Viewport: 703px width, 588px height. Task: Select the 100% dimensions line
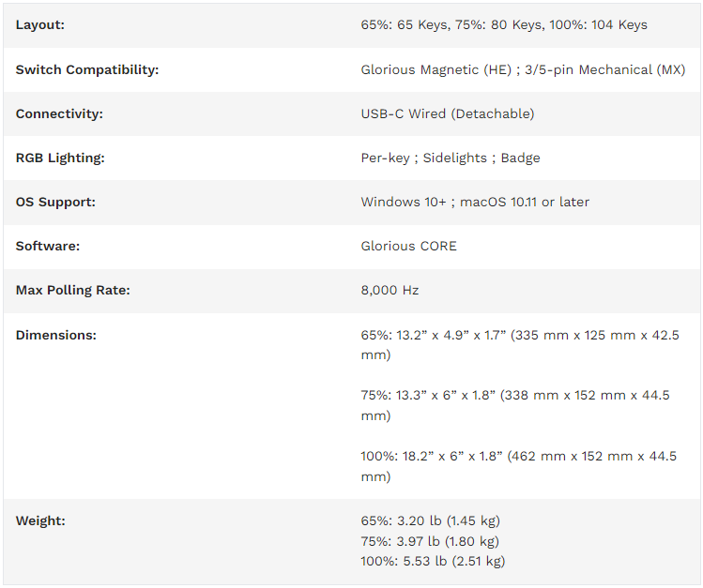point(519,466)
